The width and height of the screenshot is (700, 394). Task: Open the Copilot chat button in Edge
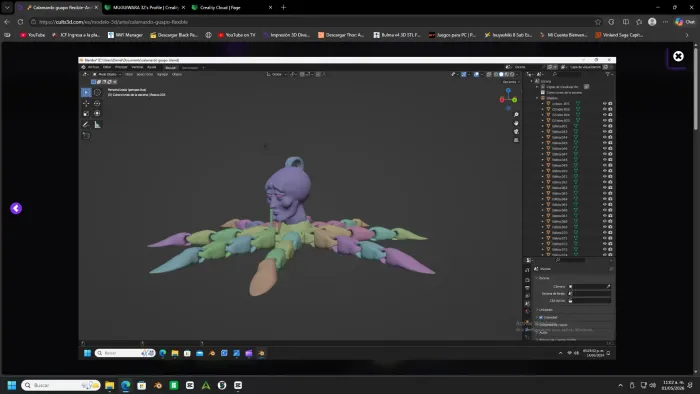(x=685, y=22)
